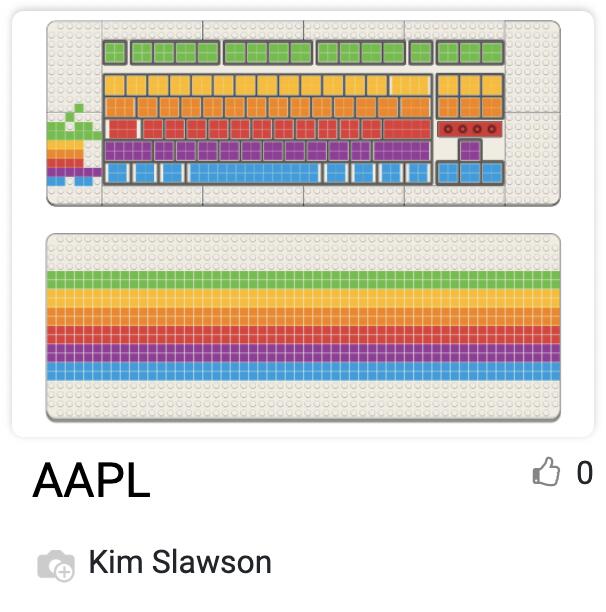Select the green stripe on the baseplate

pyautogui.click(x=303, y=280)
